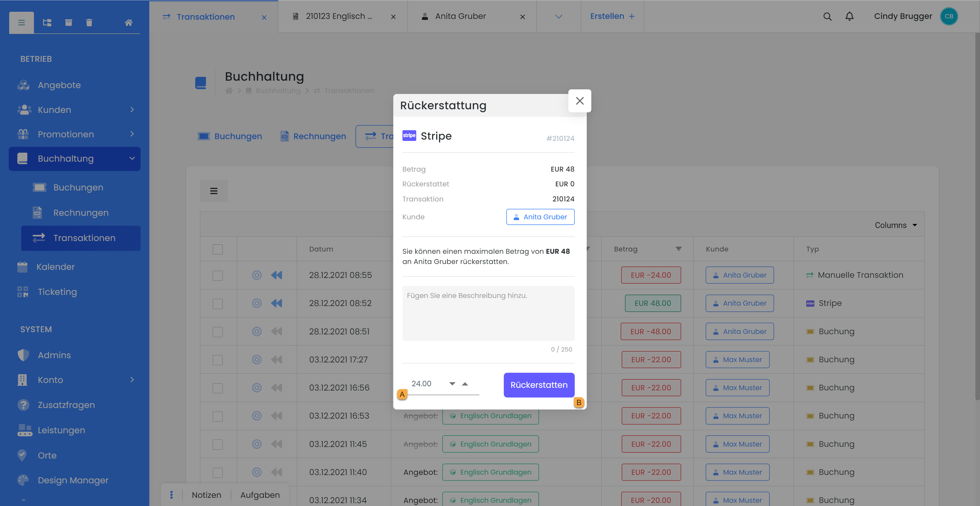Viewport: 980px width, 506px height.
Task: Click the home icon in sidebar toolbar
Action: pos(129,22)
